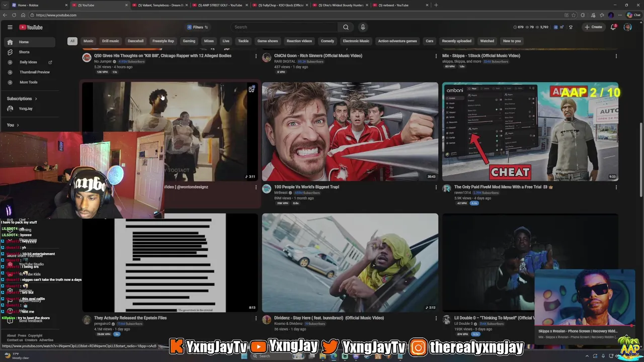
Task: Expand the You section
Action: (13, 125)
